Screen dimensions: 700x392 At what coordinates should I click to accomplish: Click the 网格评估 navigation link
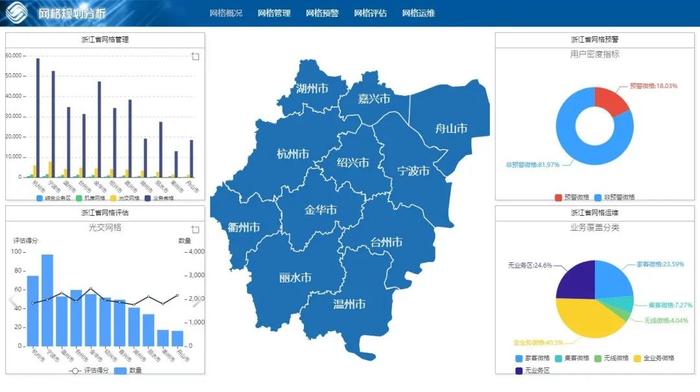pos(370,13)
